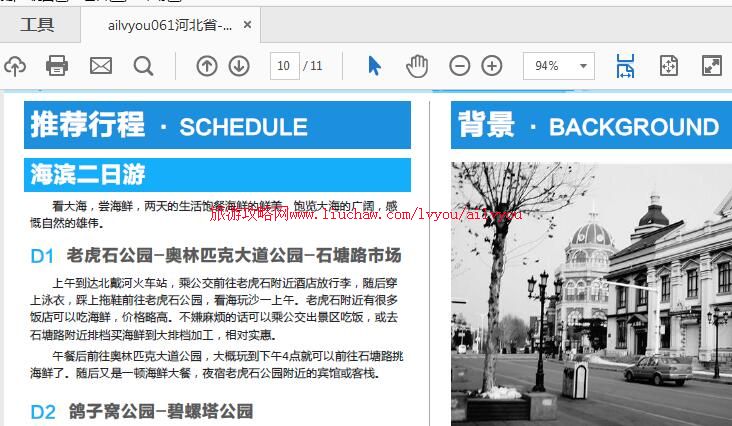Toggle fit width scrolling mode
This screenshot has width=732, height=426.
(625, 66)
